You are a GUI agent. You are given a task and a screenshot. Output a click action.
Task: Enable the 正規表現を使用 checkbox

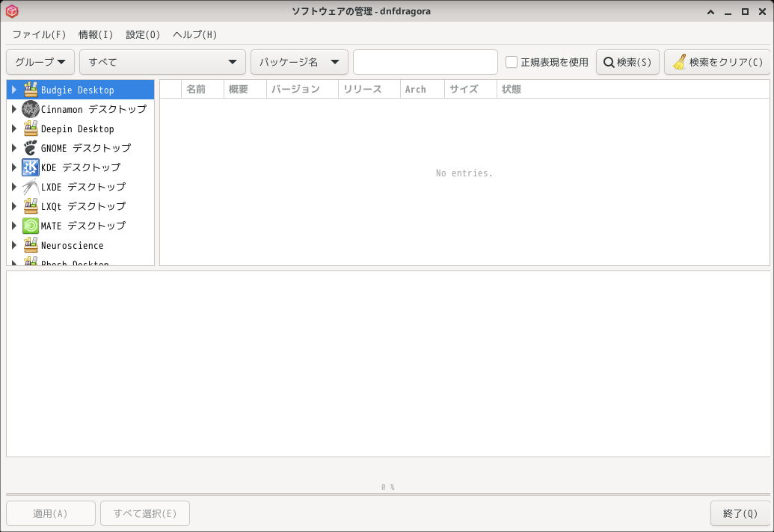(x=512, y=62)
